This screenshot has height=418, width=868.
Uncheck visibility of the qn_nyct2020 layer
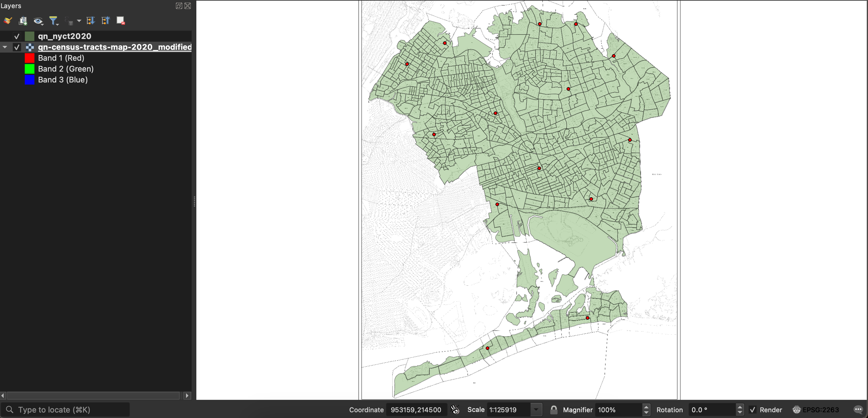[17, 36]
